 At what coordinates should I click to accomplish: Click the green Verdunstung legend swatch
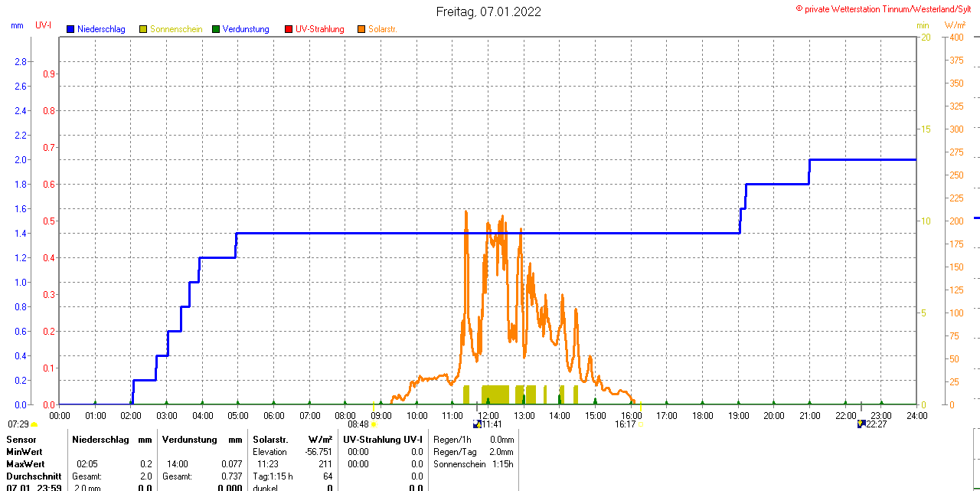tap(216, 29)
